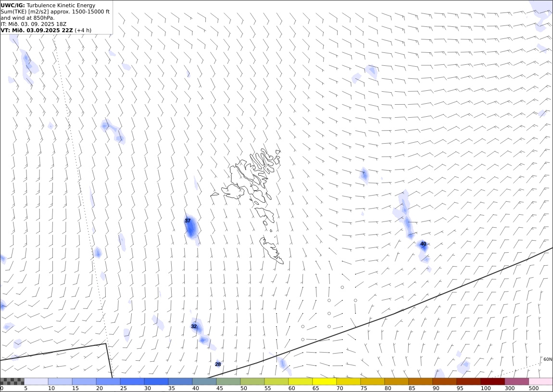Click the legend tick label '100'
The width and height of the screenshot is (553, 392).
[x=486, y=388]
